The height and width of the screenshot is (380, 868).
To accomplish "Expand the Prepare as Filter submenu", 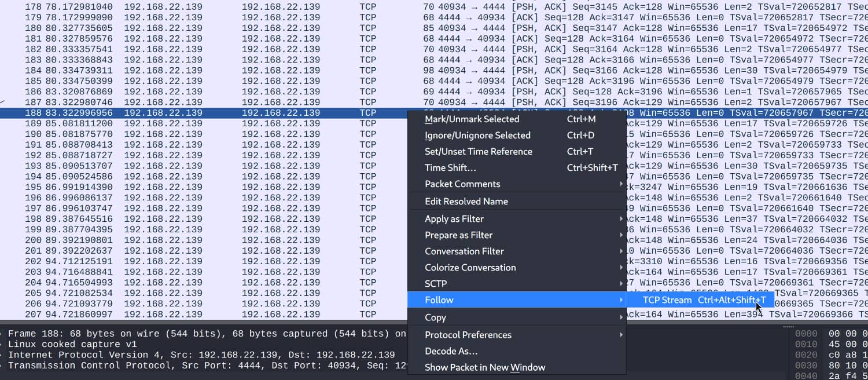I will [x=458, y=235].
